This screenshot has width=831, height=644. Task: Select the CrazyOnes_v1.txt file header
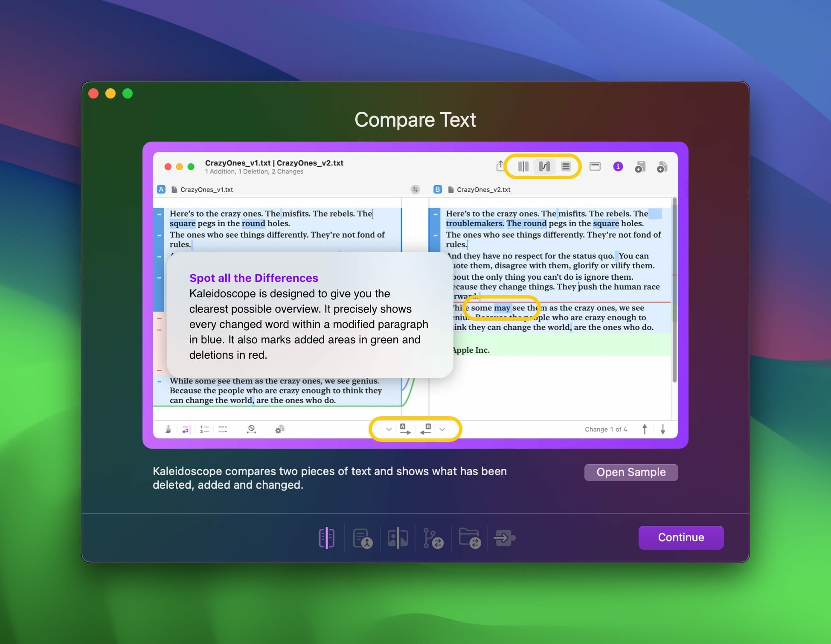coord(206,189)
